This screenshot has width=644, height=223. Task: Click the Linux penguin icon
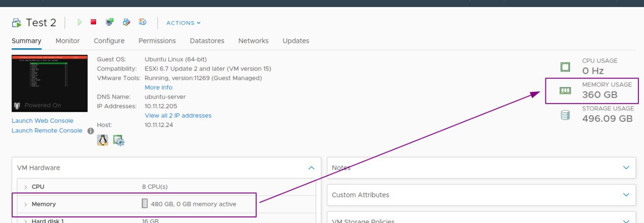(103, 140)
